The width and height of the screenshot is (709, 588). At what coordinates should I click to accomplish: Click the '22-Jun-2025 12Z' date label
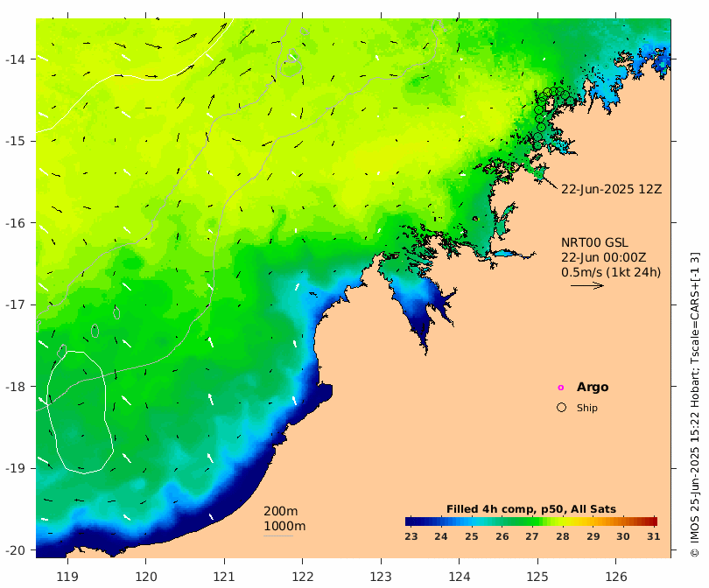tap(611, 189)
